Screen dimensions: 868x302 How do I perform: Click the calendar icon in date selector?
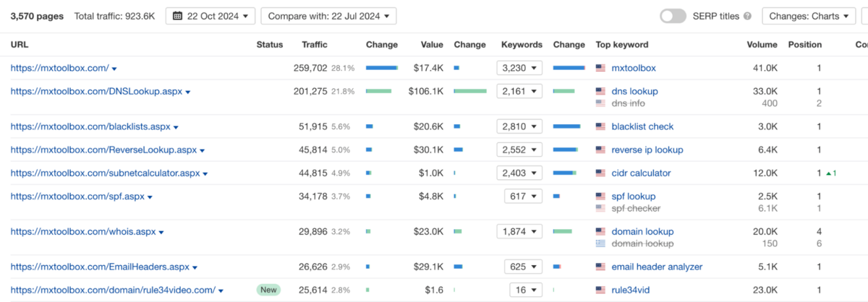(176, 16)
